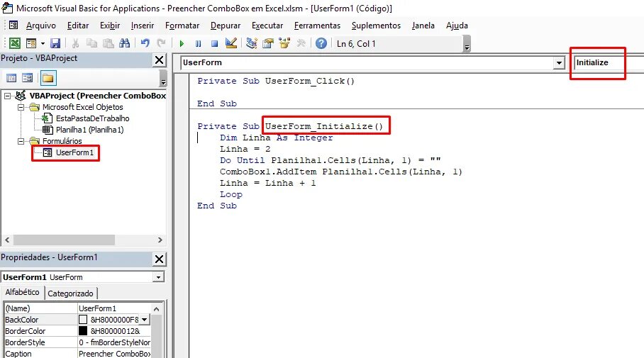
Task: Select UserForm1 in project tree
Action: 74,152
